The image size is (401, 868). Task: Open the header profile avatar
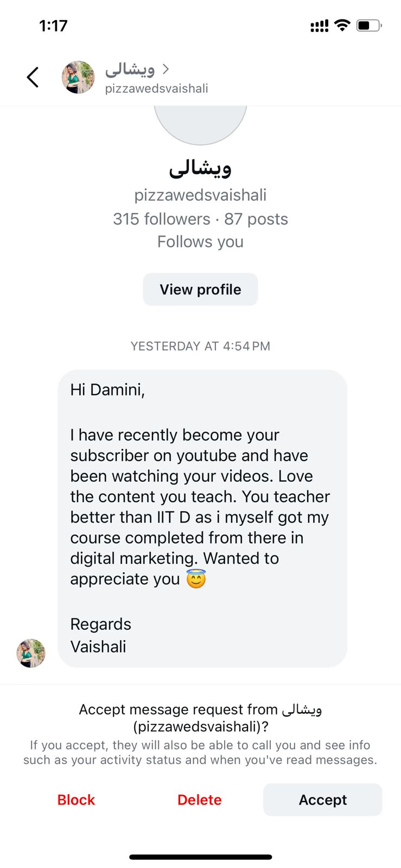click(78, 77)
